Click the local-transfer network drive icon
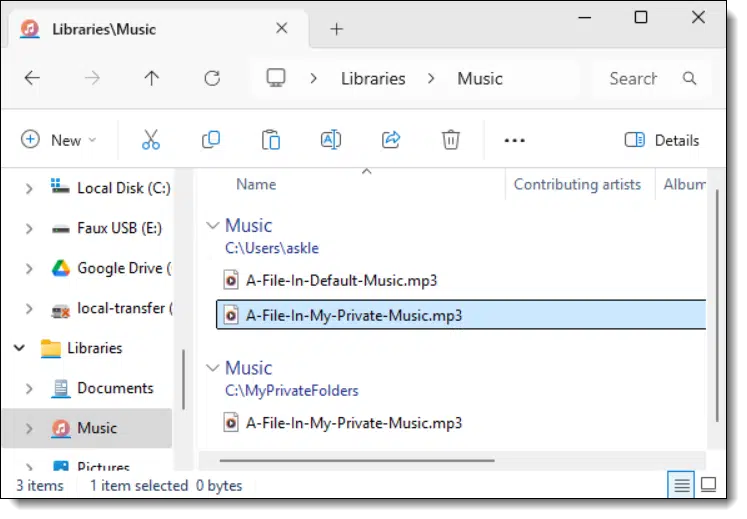This screenshot has width=747, height=519. [x=61, y=311]
